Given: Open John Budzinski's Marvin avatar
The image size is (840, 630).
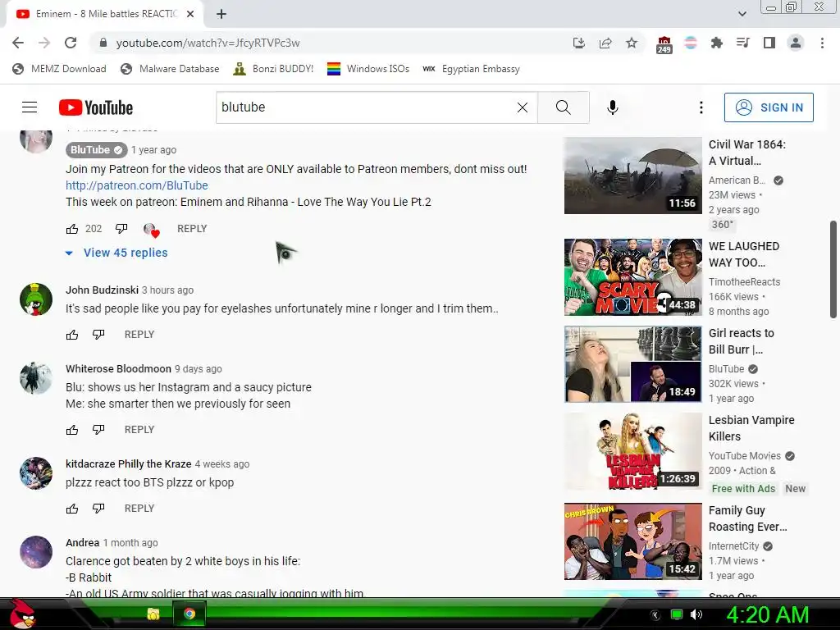Looking at the screenshot, I should [36, 299].
